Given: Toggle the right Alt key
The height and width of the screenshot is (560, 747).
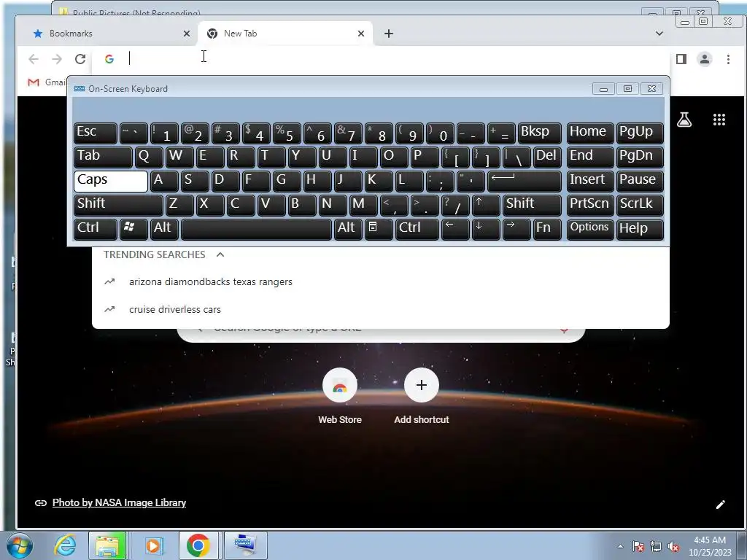Looking at the screenshot, I should pyautogui.click(x=348, y=229).
